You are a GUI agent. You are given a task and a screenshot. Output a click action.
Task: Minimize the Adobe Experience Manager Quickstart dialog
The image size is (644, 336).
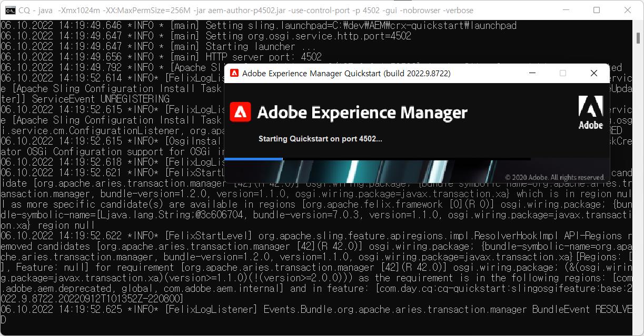pyautogui.click(x=532, y=74)
